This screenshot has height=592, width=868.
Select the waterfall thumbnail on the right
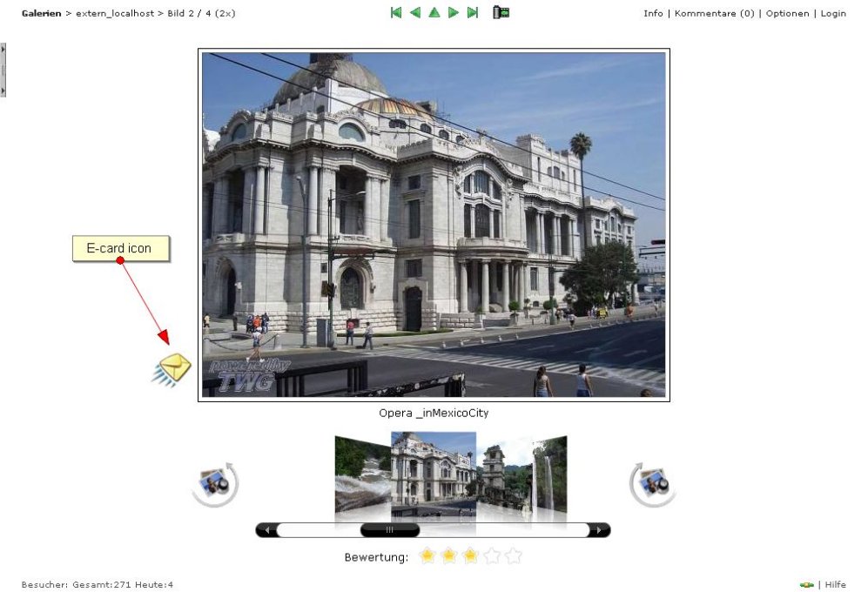click(549, 479)
